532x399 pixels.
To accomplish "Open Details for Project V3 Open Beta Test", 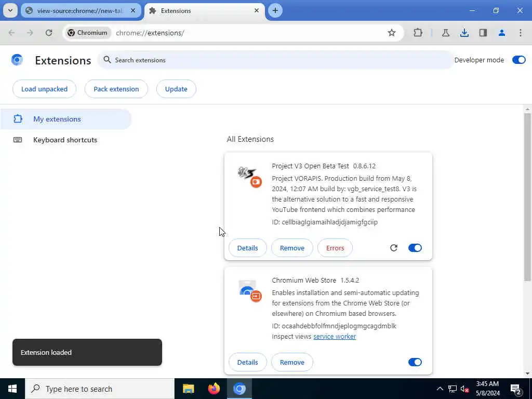I will (x=247, y=248).
